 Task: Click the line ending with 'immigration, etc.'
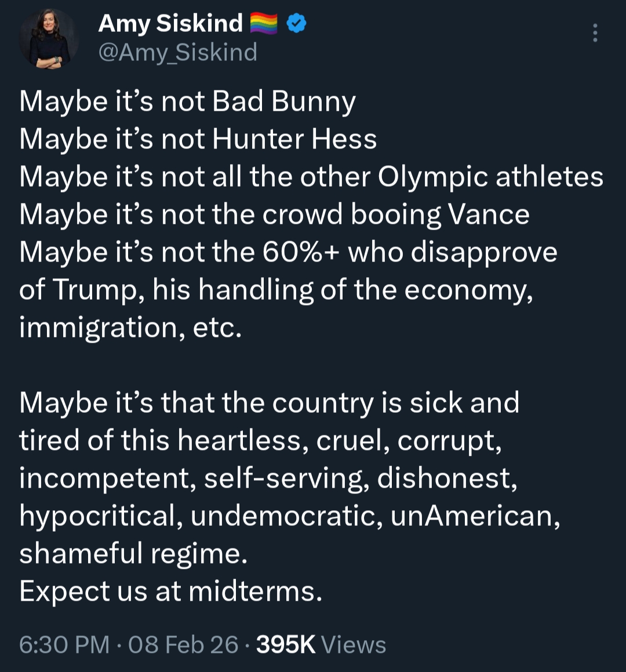tap(130, 328)
